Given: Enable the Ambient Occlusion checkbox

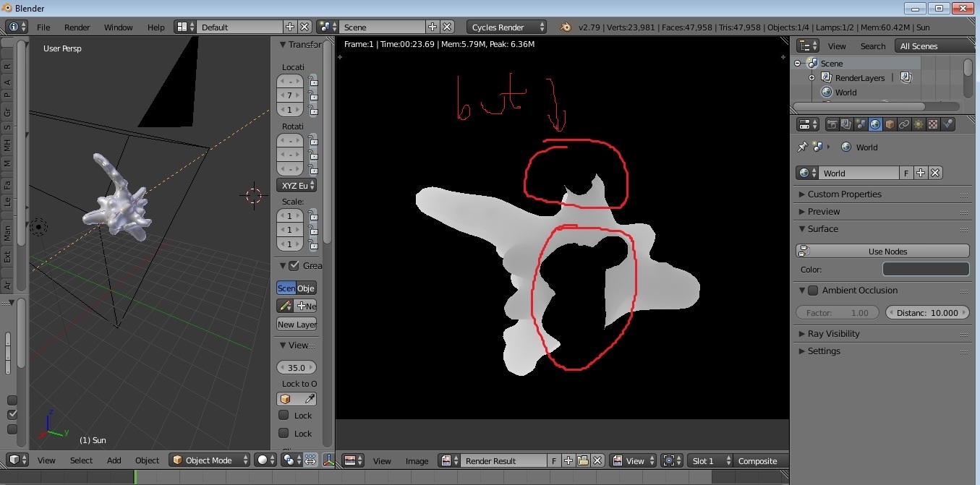Looking at the screenshot, I should click(x=813, y=291).
